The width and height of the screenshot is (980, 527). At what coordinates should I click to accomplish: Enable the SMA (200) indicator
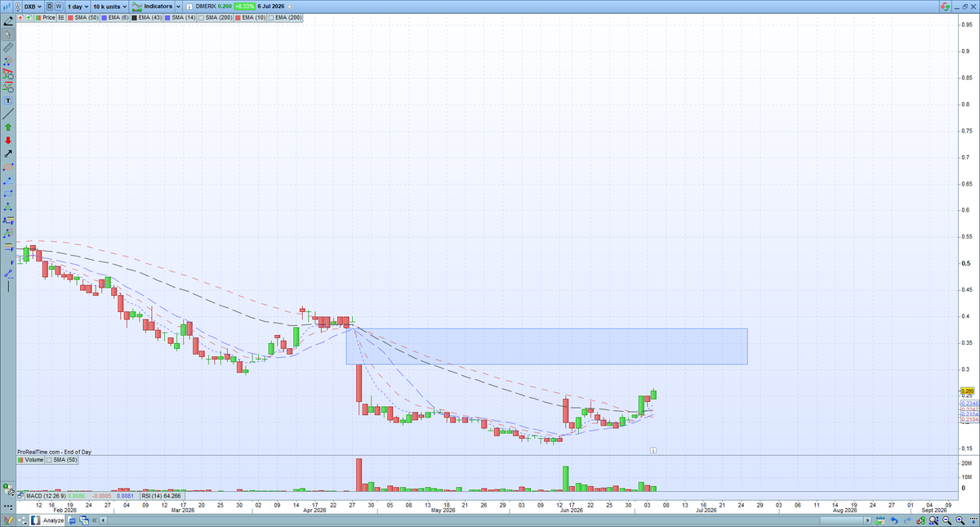coord(215,17)
